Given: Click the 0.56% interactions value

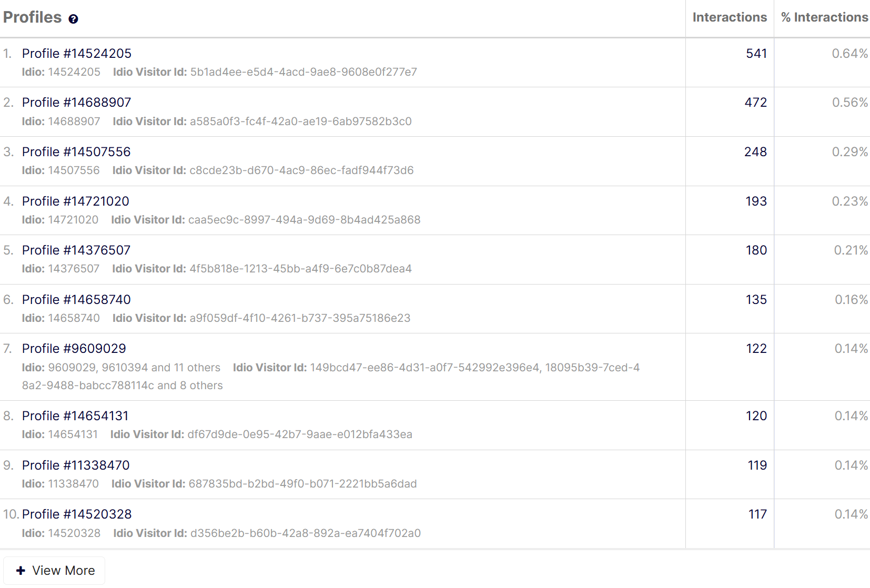Looking at the screenshot, I should [x=849, y=103].
